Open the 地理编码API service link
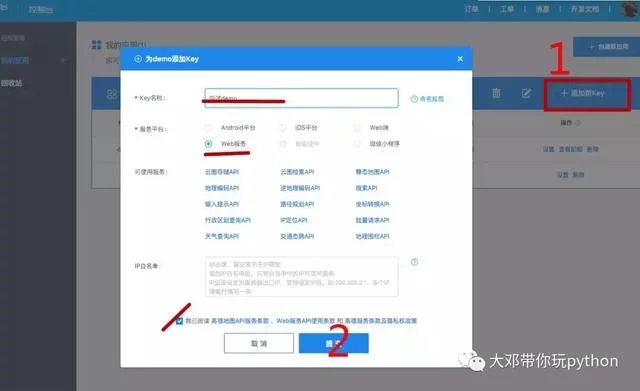This screenshot has width=640, height=391. [x=222, y=188]
